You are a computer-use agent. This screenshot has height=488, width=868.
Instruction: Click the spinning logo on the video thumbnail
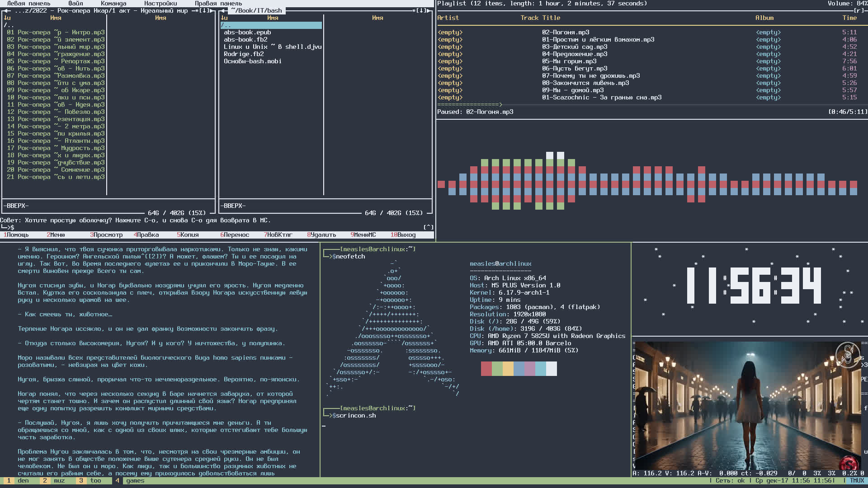(x=847, y=355)
